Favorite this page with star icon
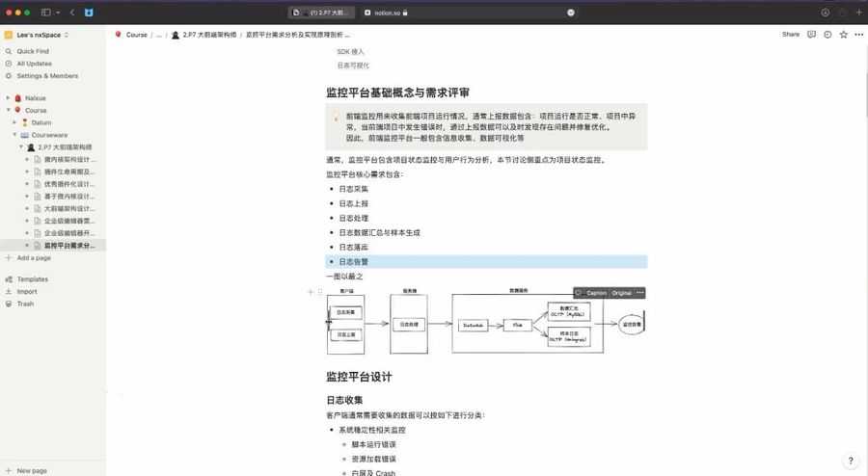 [x=843, y=35]
